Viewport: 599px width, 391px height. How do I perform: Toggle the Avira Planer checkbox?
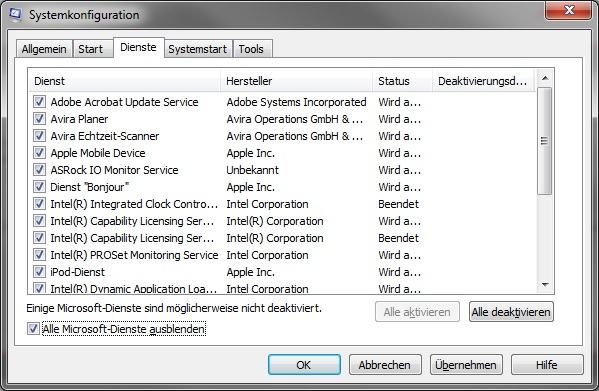click(39, 119)
